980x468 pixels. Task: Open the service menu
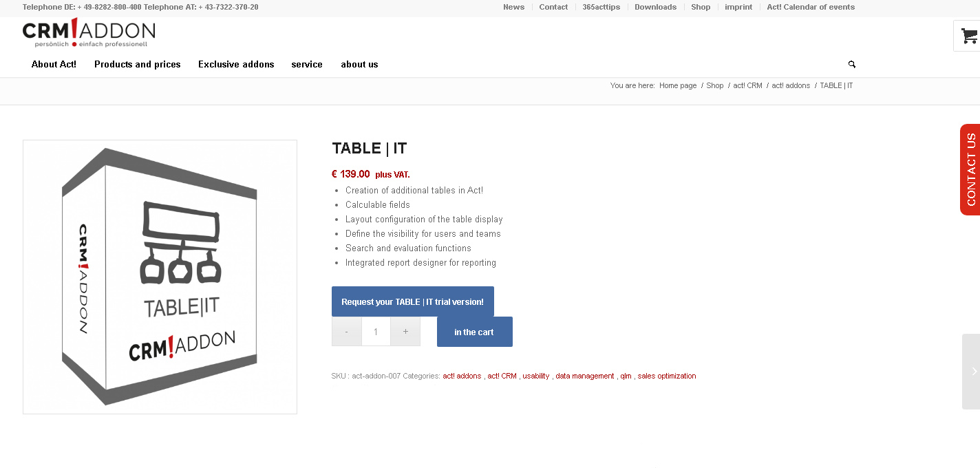tap(307, 64)
